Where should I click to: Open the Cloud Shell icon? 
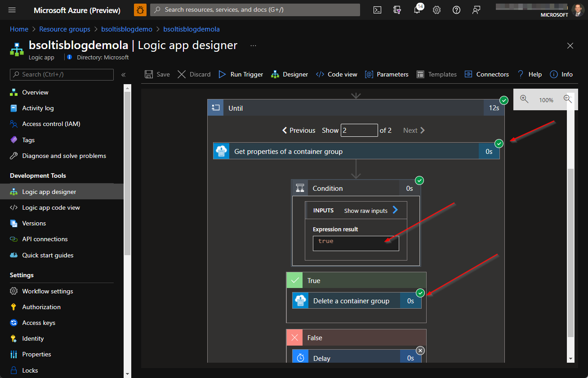377,9
